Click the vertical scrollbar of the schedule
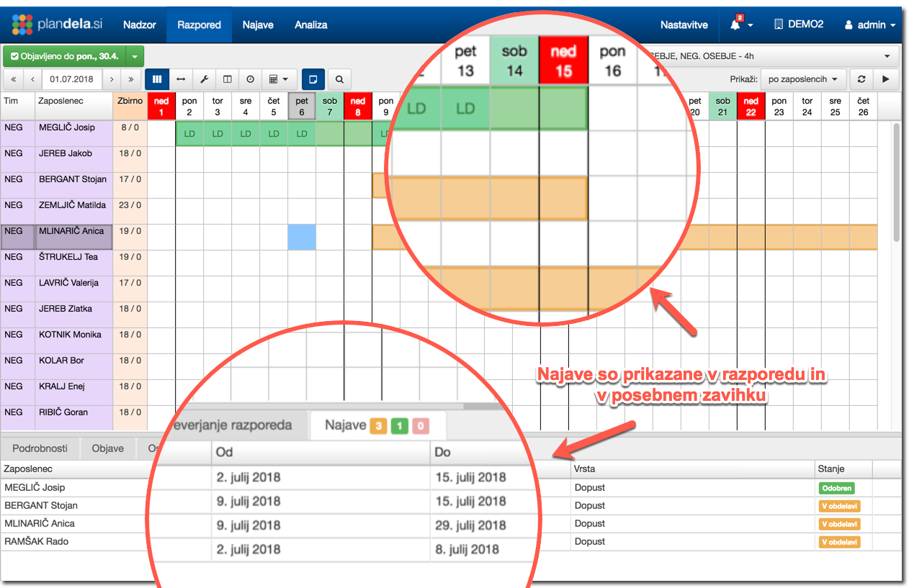Screen dimensions: 909x588 896,183
